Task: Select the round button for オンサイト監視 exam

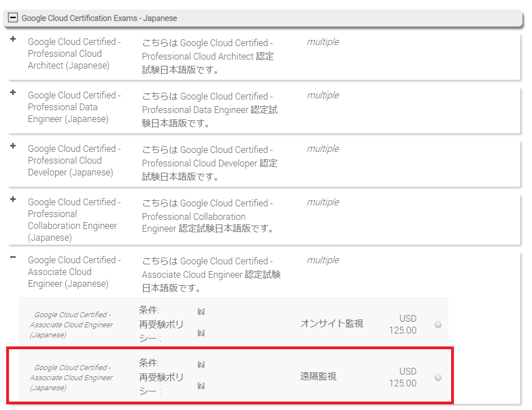Action: pos(438,325)
